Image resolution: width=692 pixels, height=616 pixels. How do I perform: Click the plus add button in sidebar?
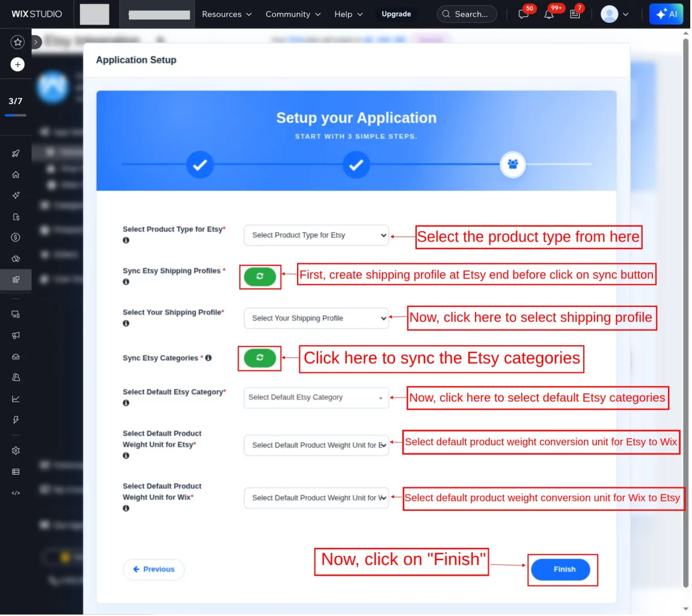(x=17, y=64)
